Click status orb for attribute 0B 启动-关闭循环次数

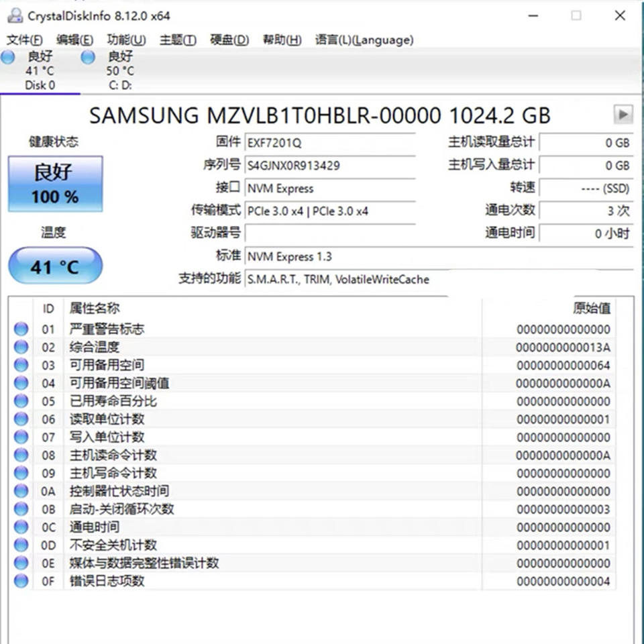coord(21,509)
